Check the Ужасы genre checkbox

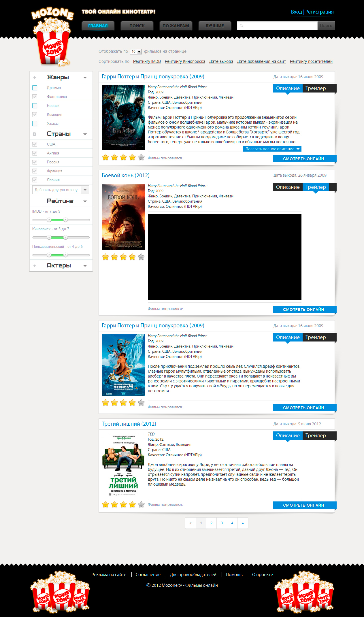[35, 123]
